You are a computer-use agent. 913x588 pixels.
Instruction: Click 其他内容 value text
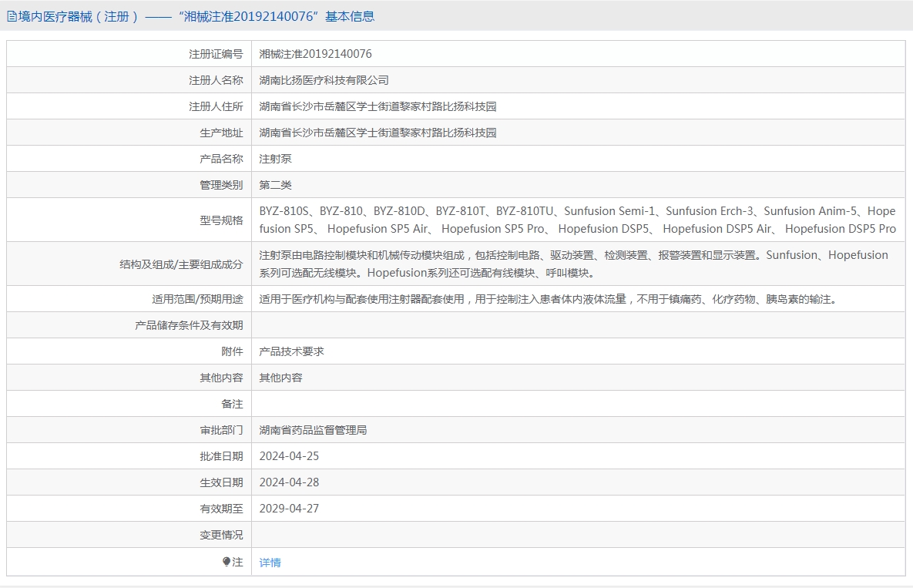click(280, 378)
